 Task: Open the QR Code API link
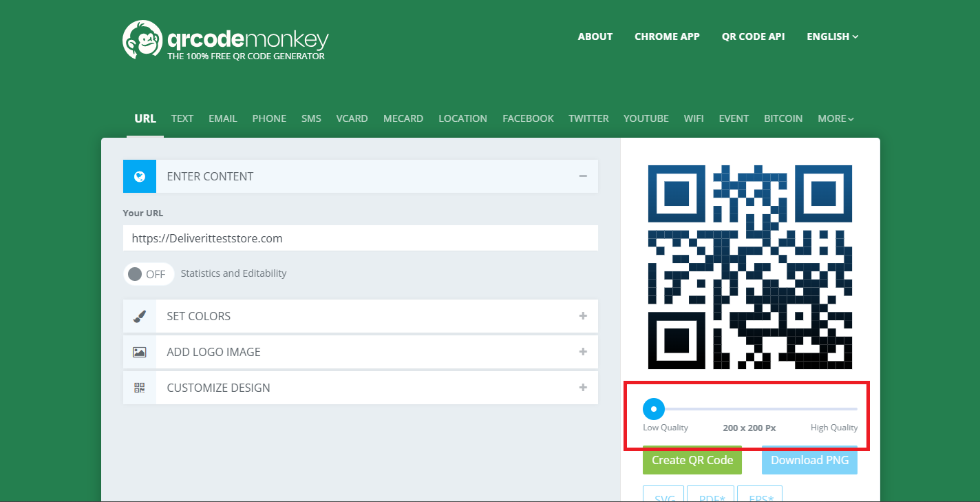pos(753,36)
